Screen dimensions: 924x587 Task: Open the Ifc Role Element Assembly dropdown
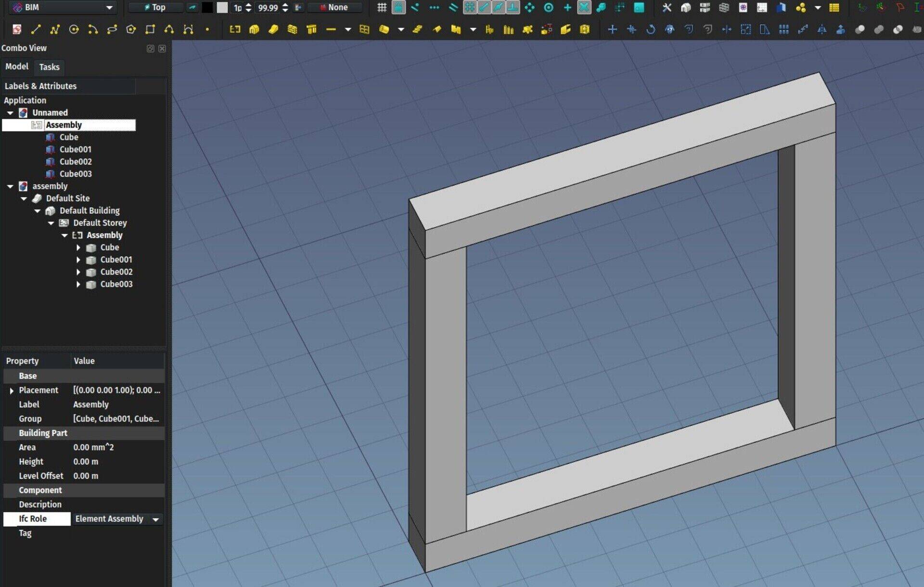coord(155,519)
